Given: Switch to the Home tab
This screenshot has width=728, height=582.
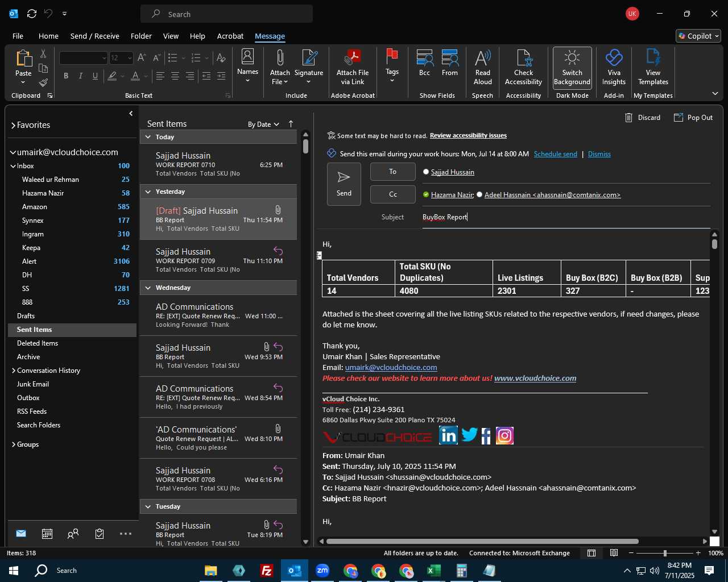Looking at the screenshot, I should coord(48,36).
